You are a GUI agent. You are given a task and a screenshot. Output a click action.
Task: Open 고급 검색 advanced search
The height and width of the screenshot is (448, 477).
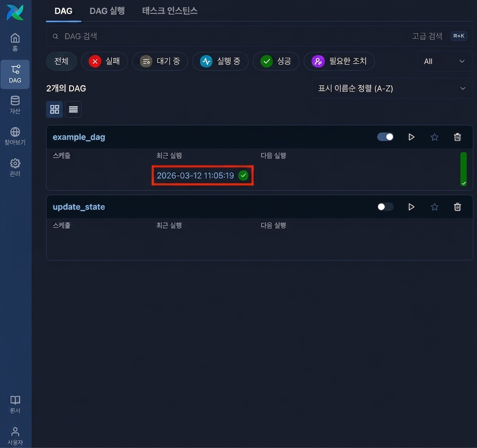(427, 36)
